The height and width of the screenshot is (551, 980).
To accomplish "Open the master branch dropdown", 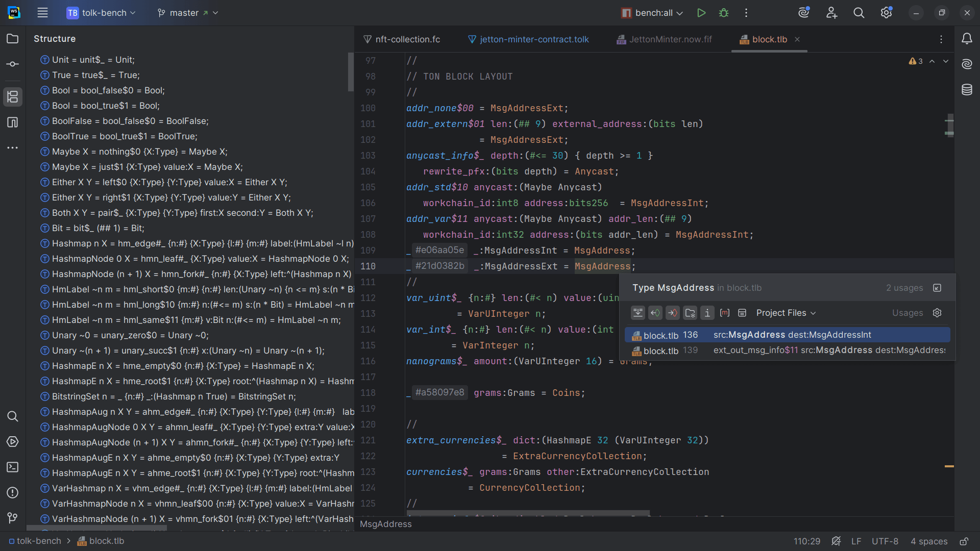I will 188,13.
